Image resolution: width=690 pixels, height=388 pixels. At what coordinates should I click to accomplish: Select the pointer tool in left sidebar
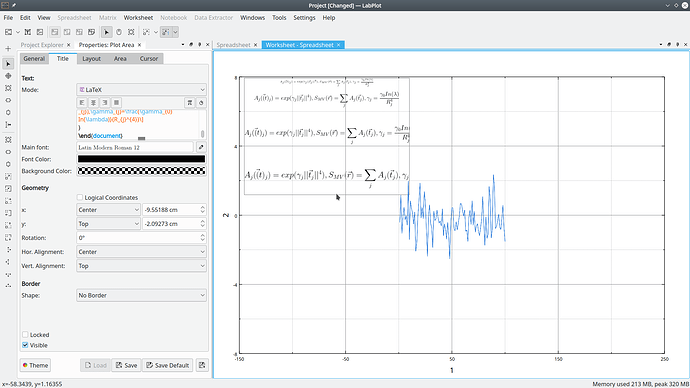click(x=8, y=64)
